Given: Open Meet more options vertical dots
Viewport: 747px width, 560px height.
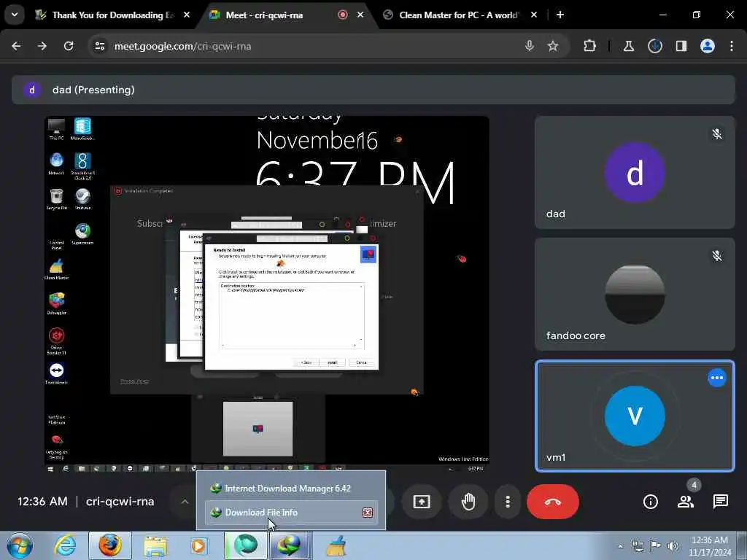Looking at the screenshot, I should (508, 502).
